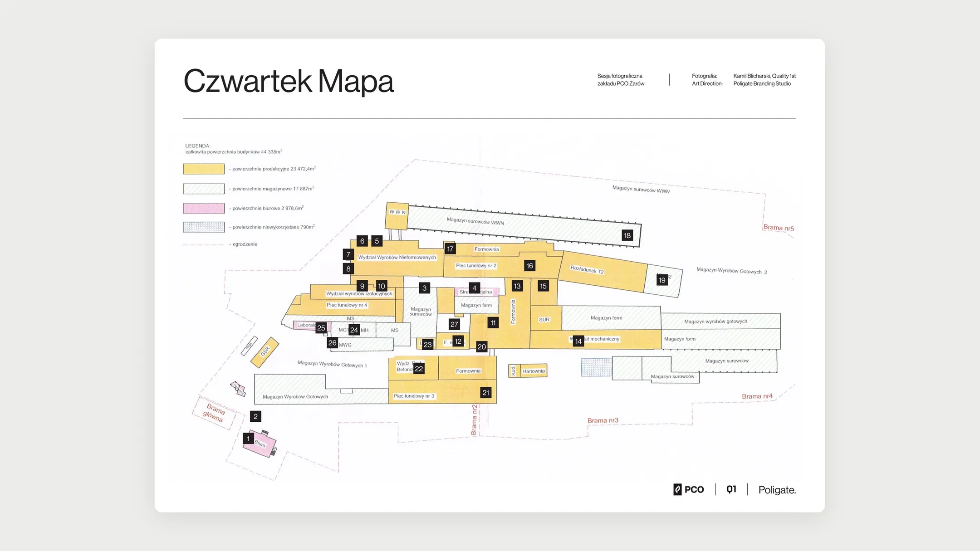The image size is (980, 551).
Task: Click the Magazyn Wyrobów Gotowych 2 label
Action: click(732, 271)
